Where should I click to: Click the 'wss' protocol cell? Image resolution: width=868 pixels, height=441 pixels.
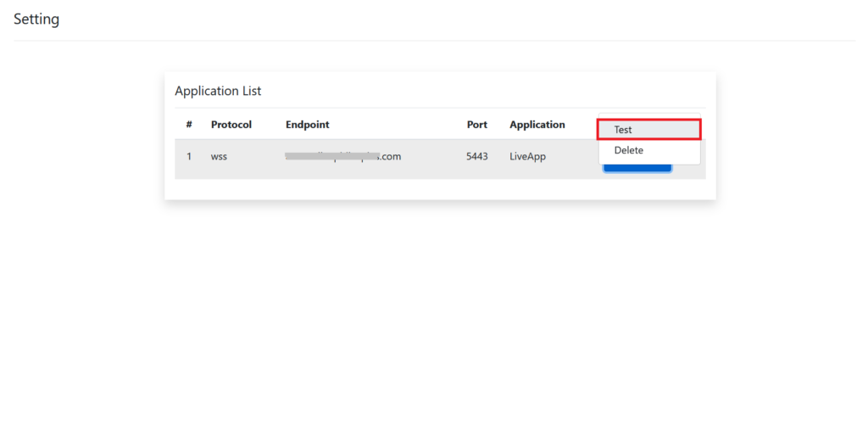[x=220, y=157]
